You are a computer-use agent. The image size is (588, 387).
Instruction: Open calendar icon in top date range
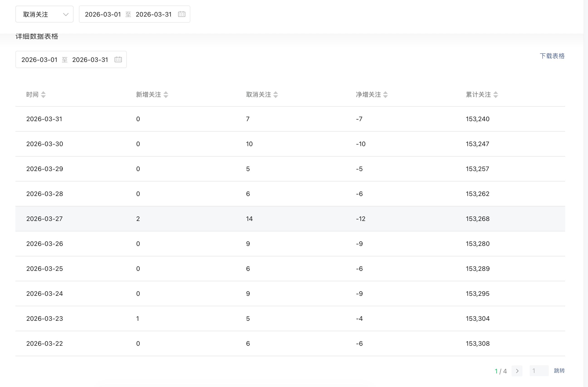point(181,14)
